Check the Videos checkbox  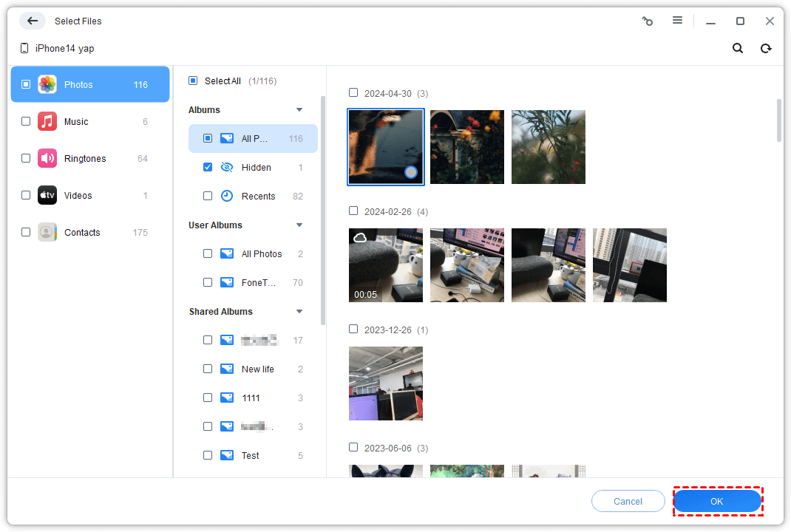point(26,195)
